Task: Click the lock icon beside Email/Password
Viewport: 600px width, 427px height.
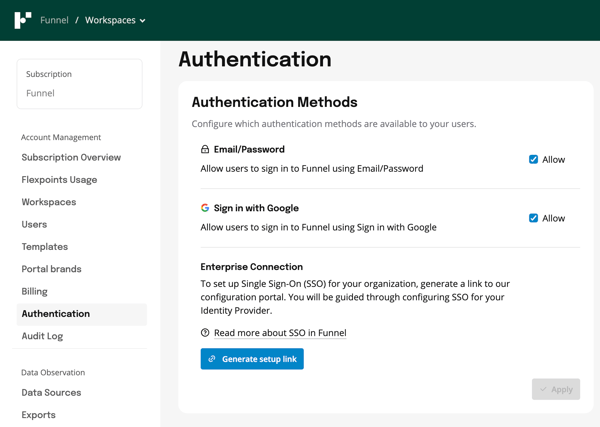Action: click(x=205, y=149)
